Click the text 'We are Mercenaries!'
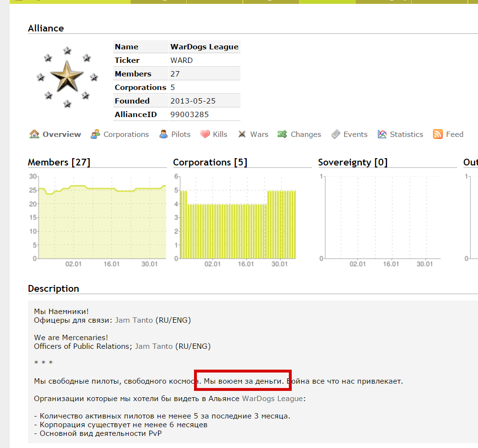Viewport: 478px width, 448px height. (71, 337)
